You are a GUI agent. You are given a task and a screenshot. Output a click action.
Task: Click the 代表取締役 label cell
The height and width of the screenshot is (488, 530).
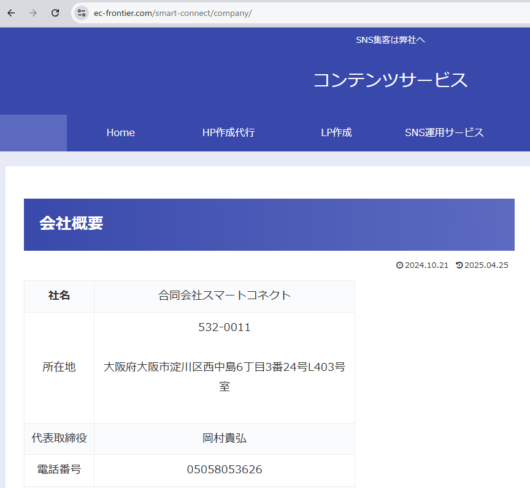pos(59,439)
